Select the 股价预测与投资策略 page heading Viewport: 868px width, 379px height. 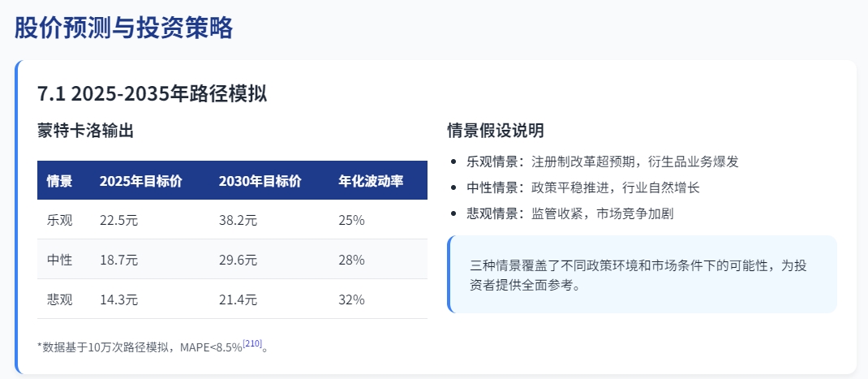coord(123,28)
